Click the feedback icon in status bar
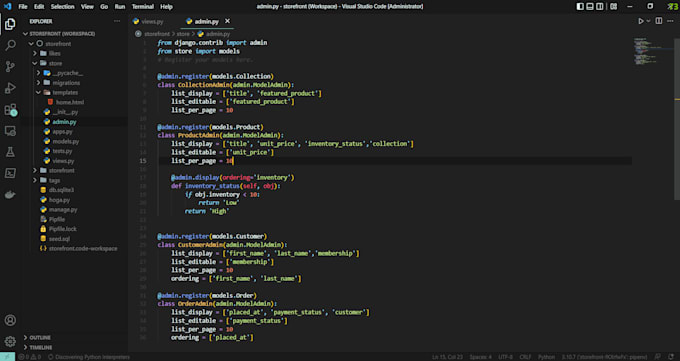Viewport: 680px width, 361px height. (658, 357)
